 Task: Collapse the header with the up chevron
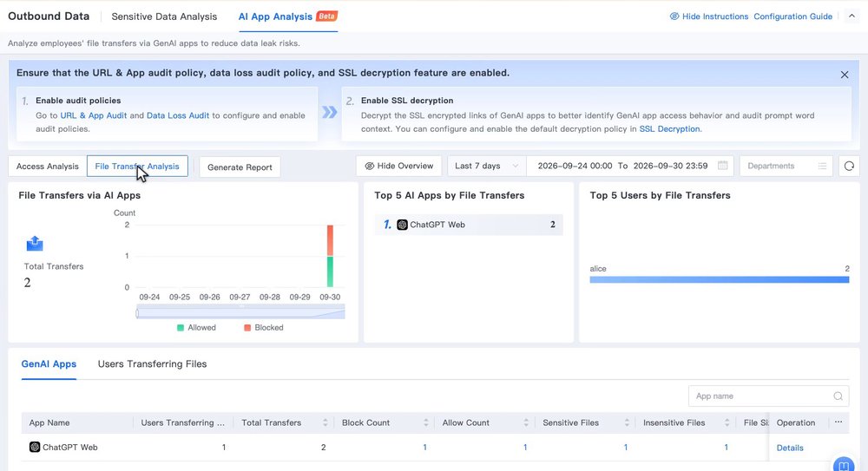click(852, 16)
